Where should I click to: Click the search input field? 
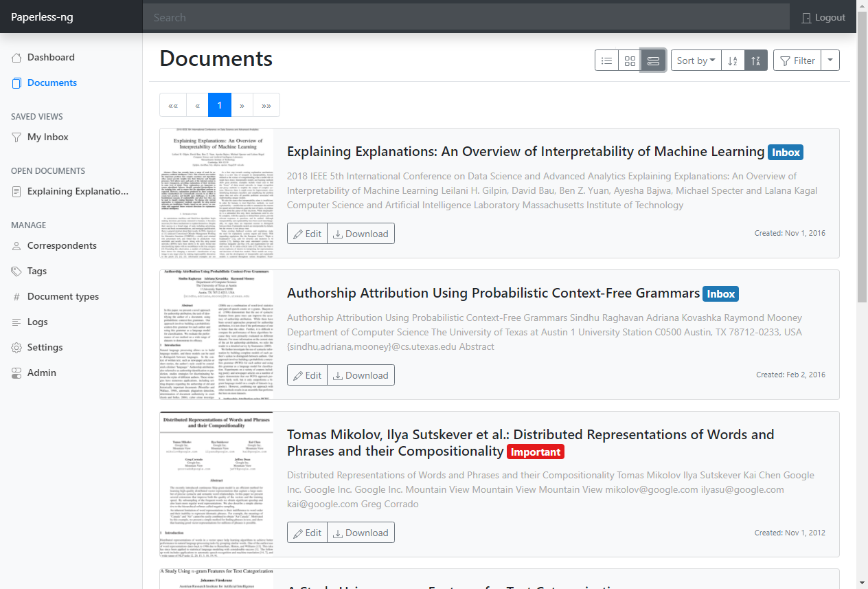coord(466,17)
